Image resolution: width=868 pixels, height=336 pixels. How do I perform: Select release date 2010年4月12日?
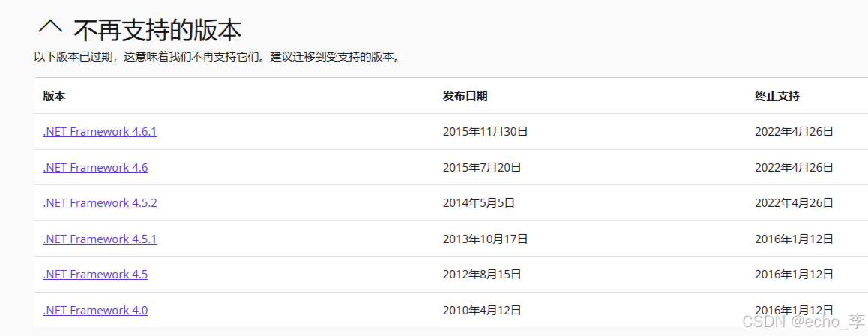(482, 310)
